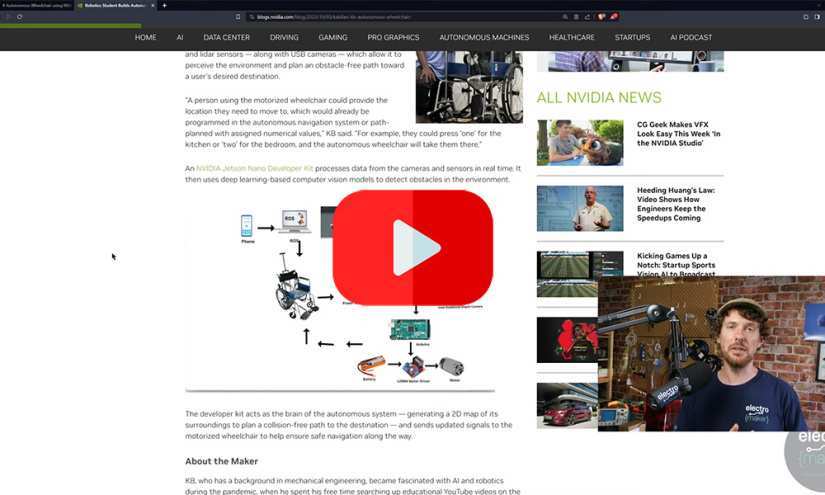Open the Kicking Games Up a Notch article
The image size is (825, 495).
676,265
